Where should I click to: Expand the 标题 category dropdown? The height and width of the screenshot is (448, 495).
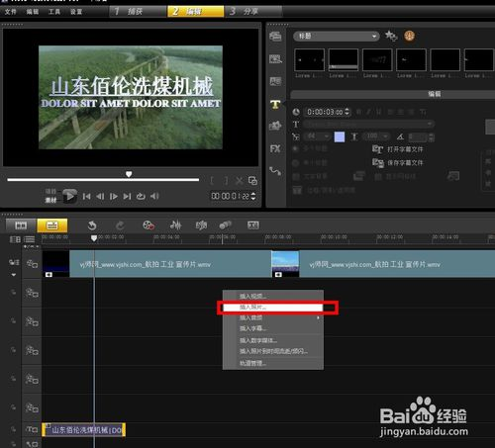336,36
